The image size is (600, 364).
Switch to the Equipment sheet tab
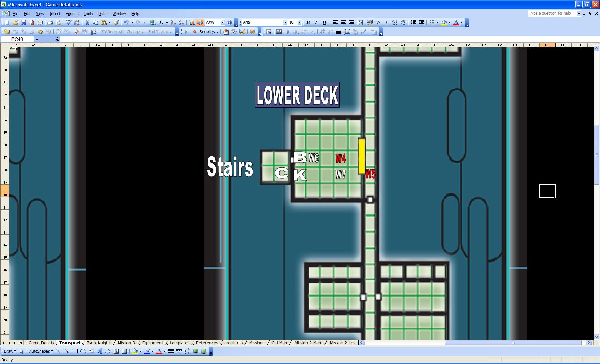[152, 343]
